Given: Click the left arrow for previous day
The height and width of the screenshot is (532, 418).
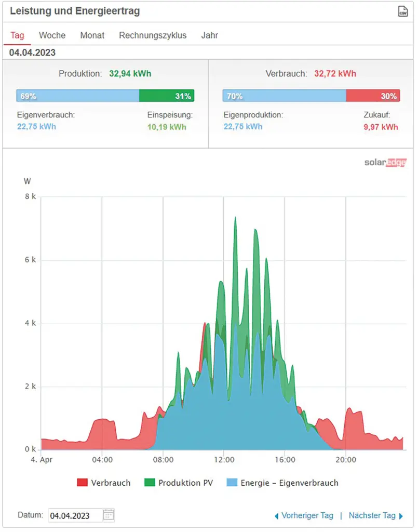Looking at the screenshot, I should [x=276, y=516].
